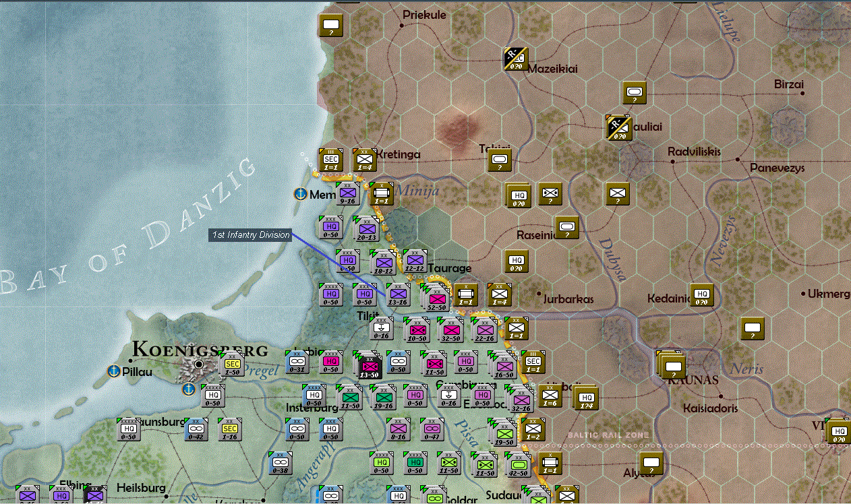Select the lime 19-50 infantry stack
This screenshot has width=851, height=504.
point(504,433)
